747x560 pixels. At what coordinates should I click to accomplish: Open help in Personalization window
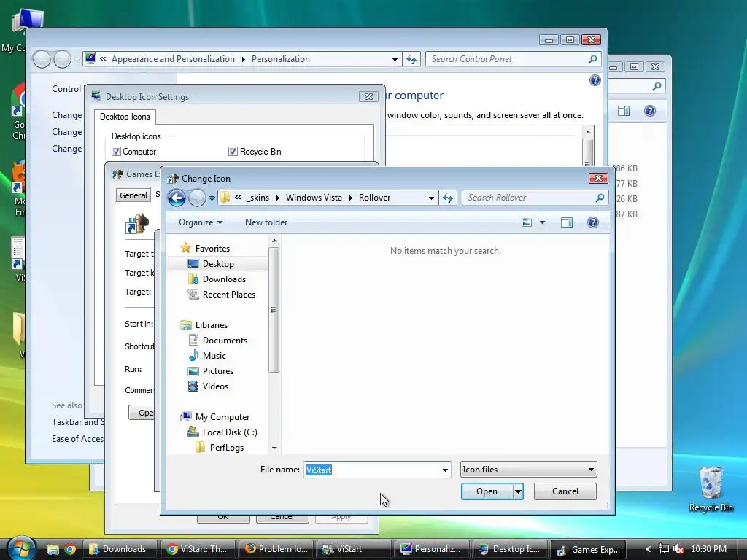point(595,80)
